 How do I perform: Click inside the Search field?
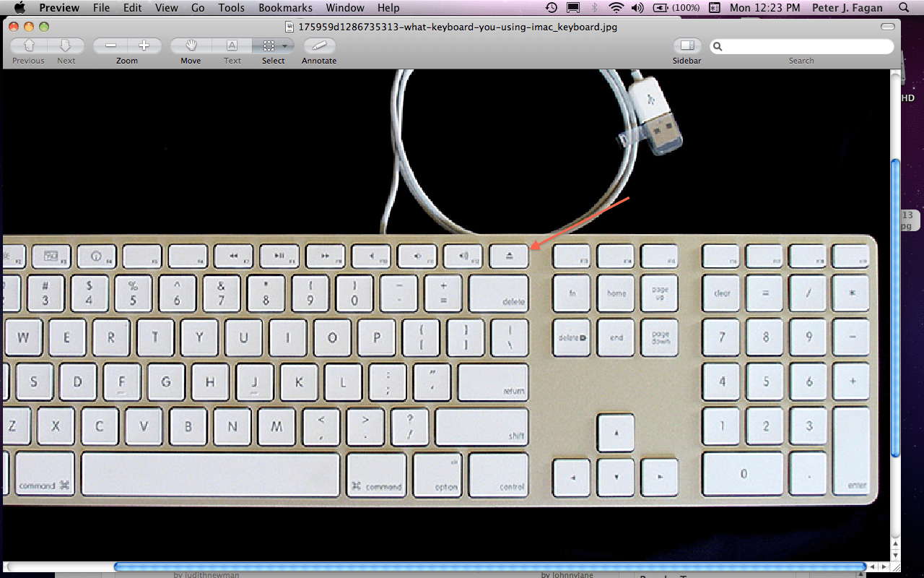[801, 46]
